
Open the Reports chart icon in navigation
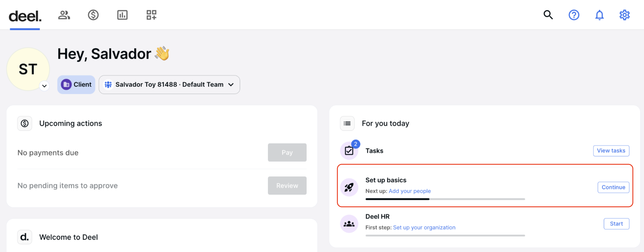tap(122, 15)
